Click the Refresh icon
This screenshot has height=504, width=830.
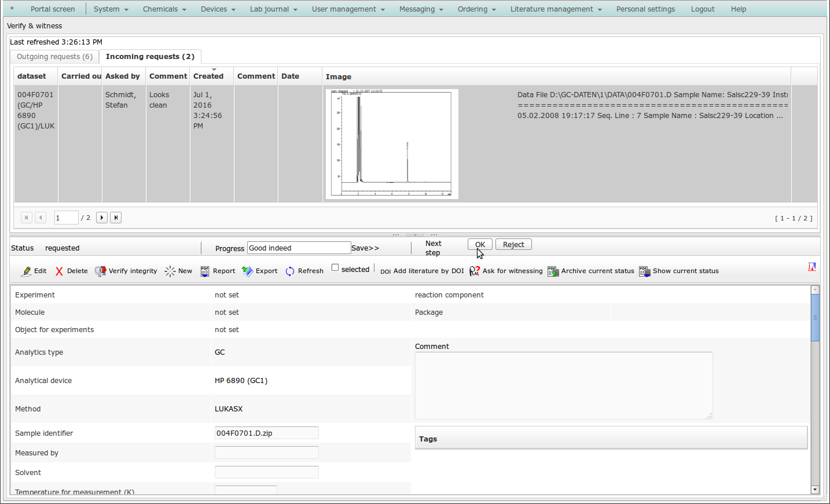(x=290, y=271)
